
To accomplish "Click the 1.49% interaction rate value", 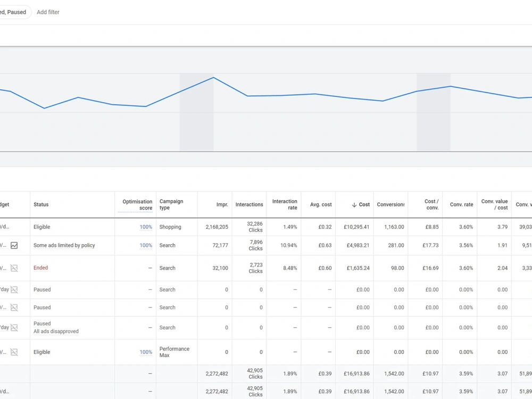I will (x=290, y=227).
